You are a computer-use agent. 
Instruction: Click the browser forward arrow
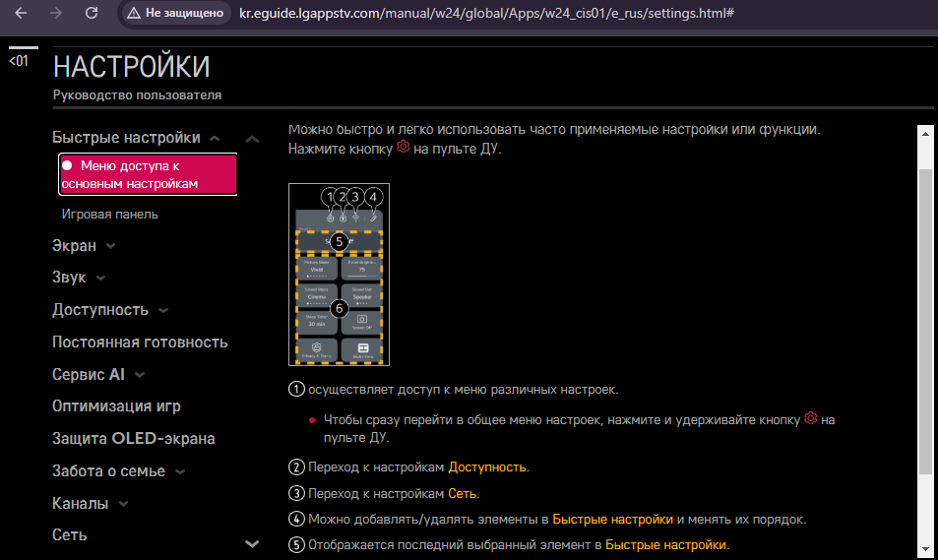coord(55,14)
